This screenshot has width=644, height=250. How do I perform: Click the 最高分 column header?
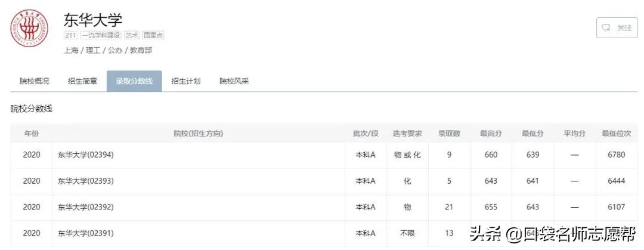491,134
